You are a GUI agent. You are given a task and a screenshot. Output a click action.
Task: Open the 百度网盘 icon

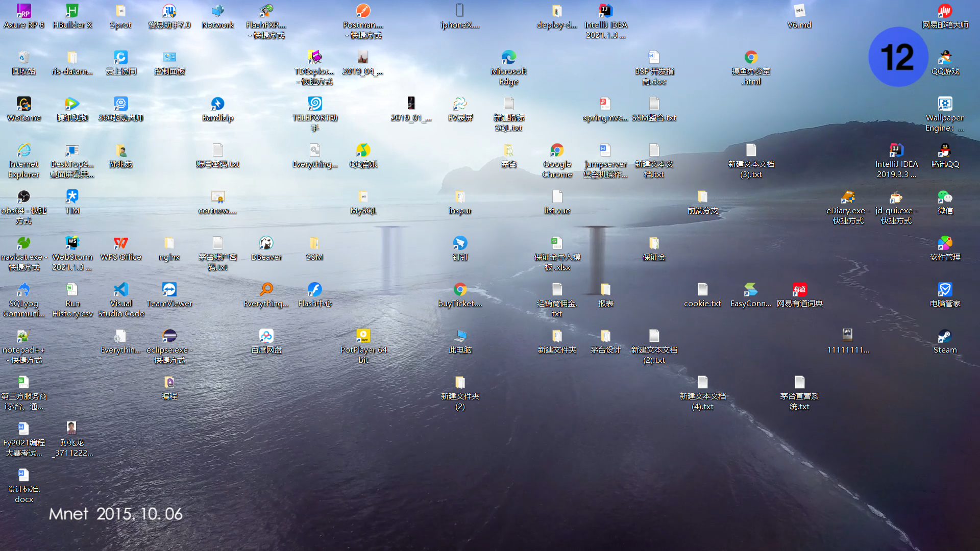coord(266,342)
